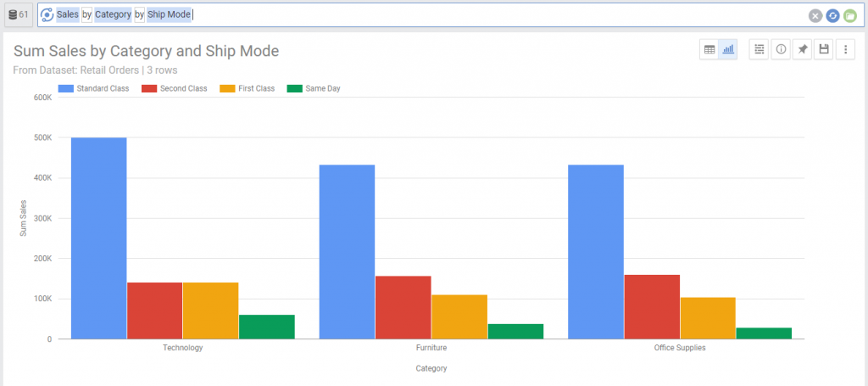
Task: Select Technology Standard Class blue bar
Action: pos(99,238)
